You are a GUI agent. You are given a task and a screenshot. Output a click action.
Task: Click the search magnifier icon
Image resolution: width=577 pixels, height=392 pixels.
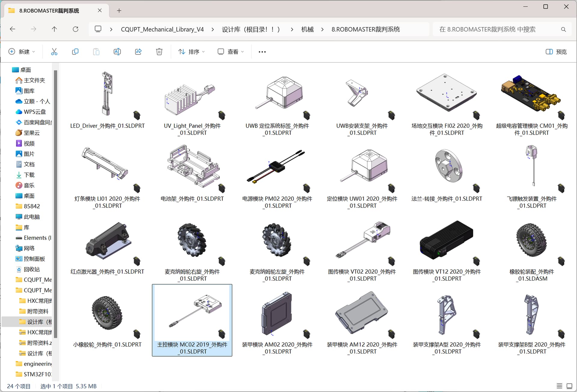(x=563, y=29)
